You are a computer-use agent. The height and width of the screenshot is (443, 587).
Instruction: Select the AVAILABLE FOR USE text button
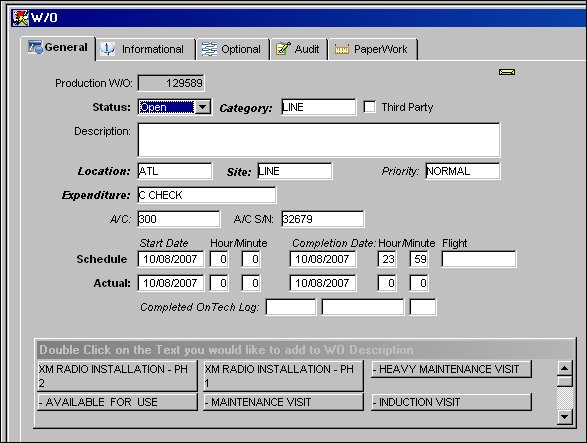click(x=117, y=402)
